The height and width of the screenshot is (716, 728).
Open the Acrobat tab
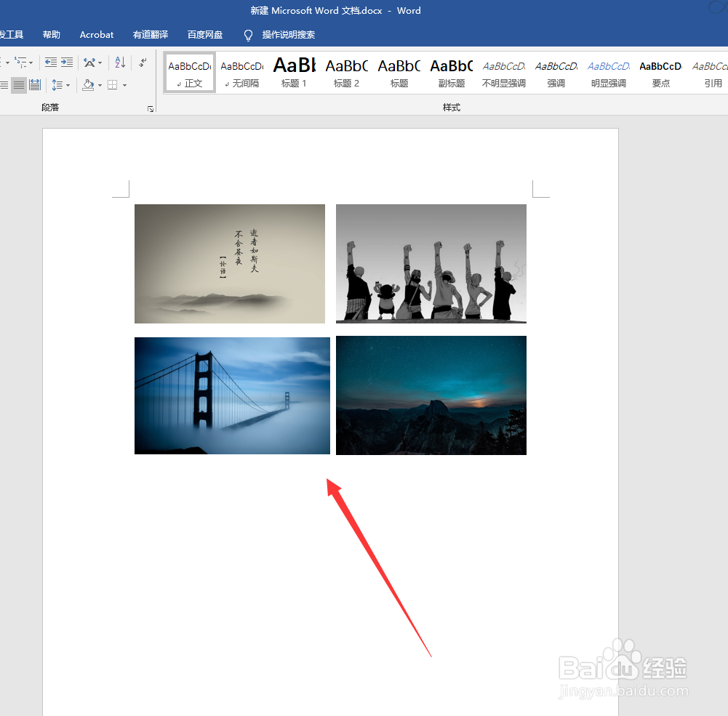click(97, 35)
